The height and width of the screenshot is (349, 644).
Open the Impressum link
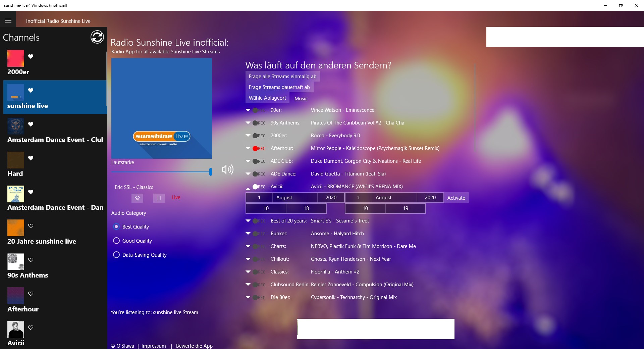pos(154,346)
